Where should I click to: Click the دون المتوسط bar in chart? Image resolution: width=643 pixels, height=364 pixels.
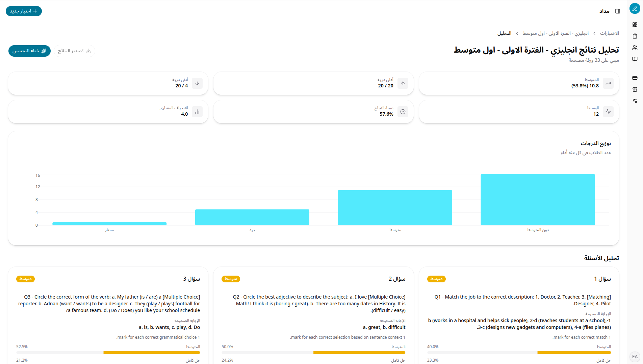tap(537, 200)
